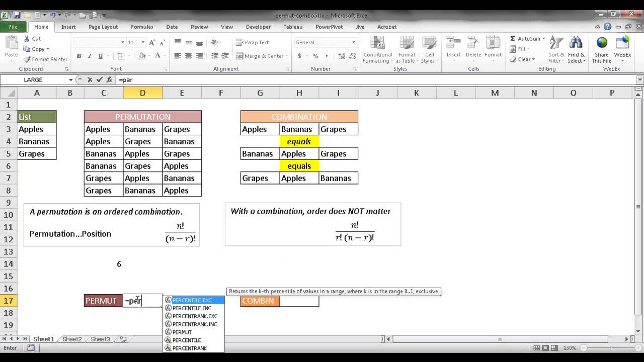Click the Accounting dollar format icon
This screenshot has width=644, height=362.
[299, 56]
